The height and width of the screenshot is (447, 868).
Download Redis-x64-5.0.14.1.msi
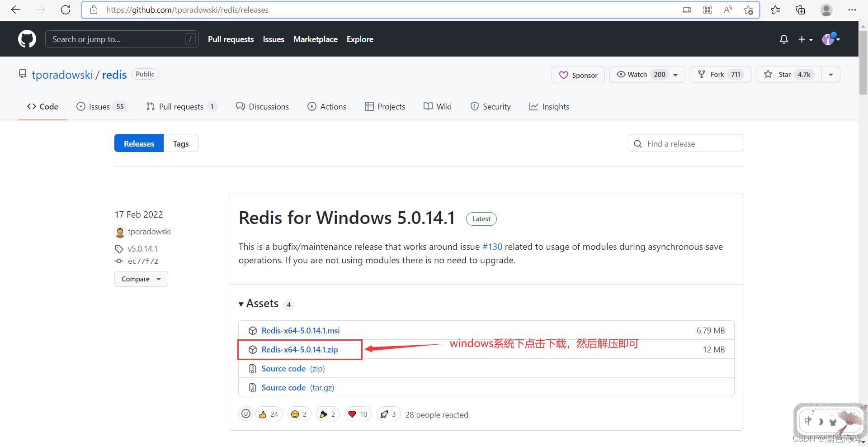(301, 331)
